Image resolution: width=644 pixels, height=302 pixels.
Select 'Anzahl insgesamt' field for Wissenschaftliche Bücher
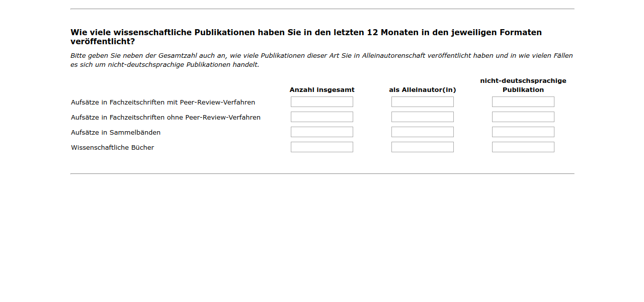point(322,147)
